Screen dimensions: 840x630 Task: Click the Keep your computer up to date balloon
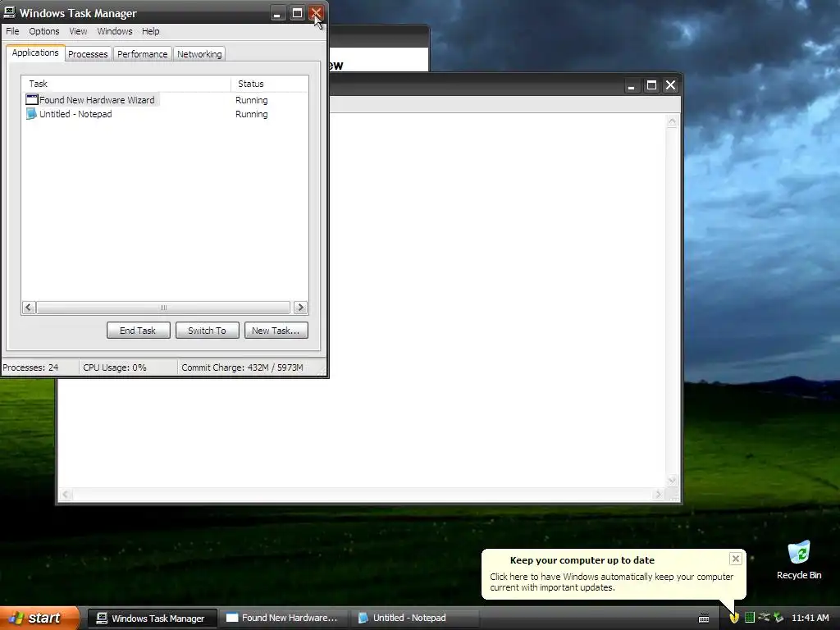(613, 573)
